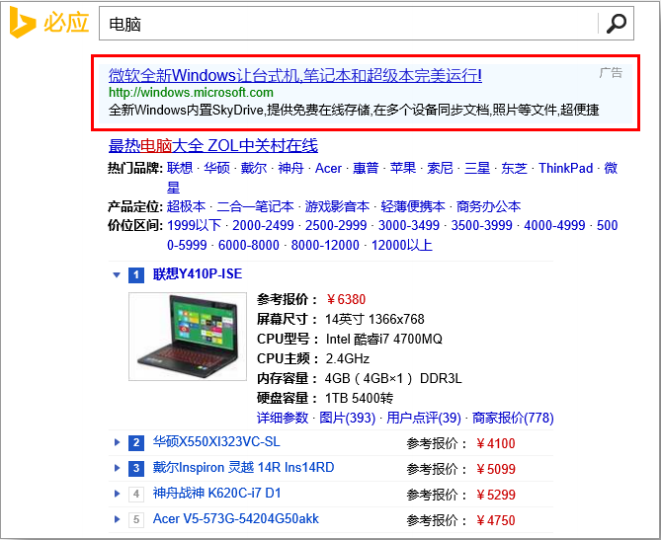Open 华硕X550XI323VC-SL product link
This screenshot has height=540, width=661.
pos(216,442)
